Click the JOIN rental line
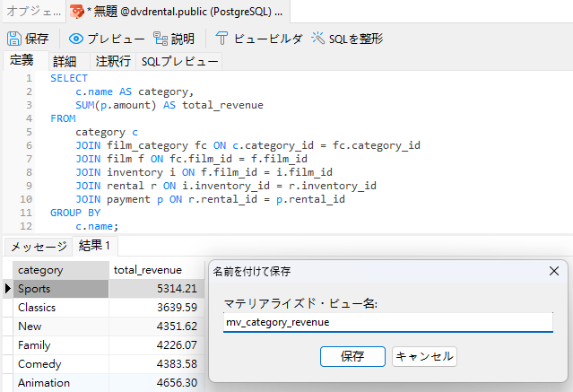The image size is (573, 392). coord(226,186)
